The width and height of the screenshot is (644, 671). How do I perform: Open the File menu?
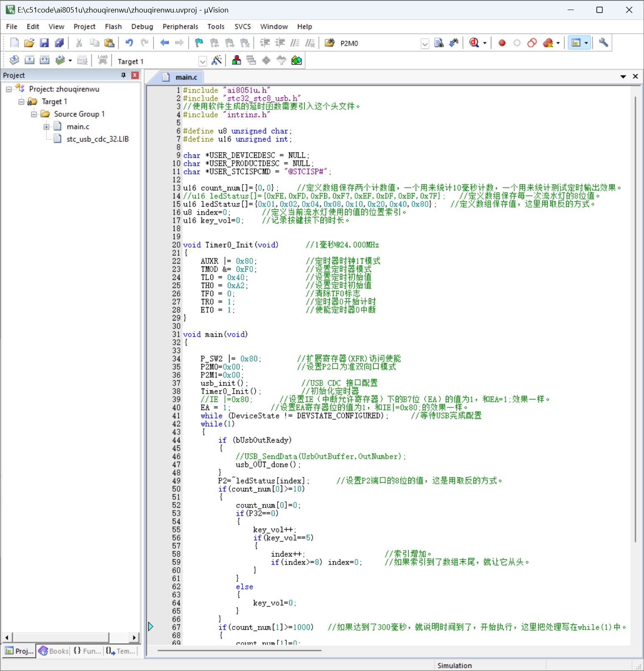(x=12, y=26)
